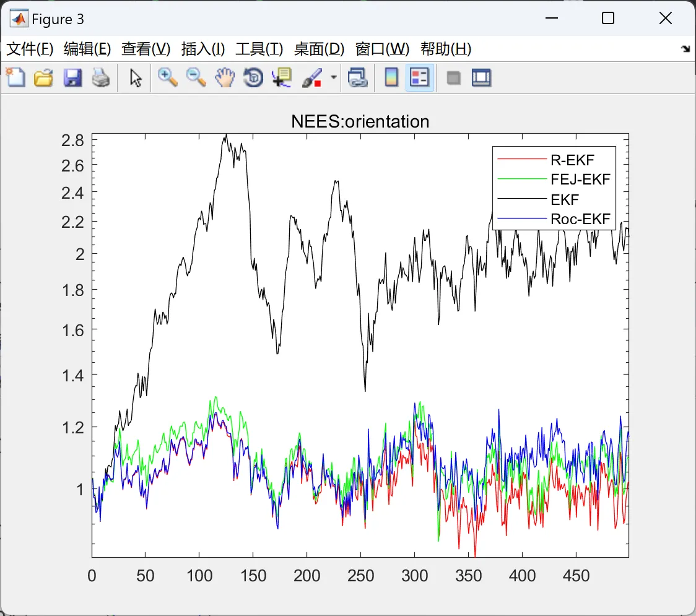The height and width of the screenshot is (616, 696).
Task: Click the red R-EKF legend line sample
Action: coord(522,159)
